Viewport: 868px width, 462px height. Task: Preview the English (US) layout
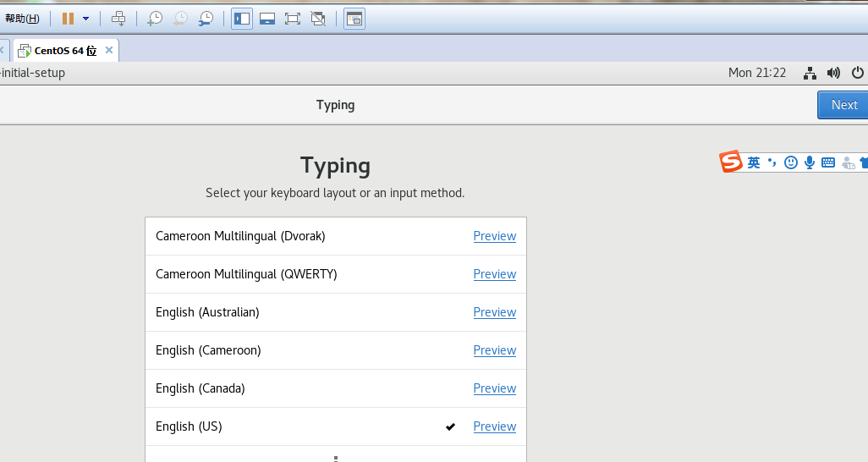pyautogui.click(x=494, y=427)
